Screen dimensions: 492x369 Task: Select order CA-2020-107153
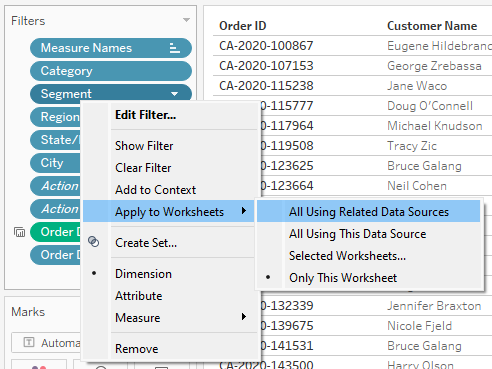click(266, 66)
